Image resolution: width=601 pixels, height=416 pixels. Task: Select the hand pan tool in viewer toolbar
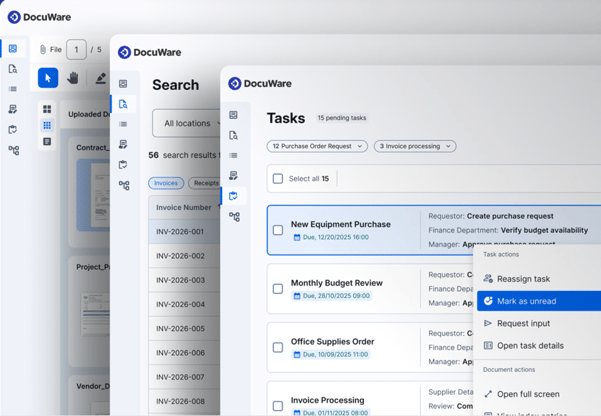pyautogui.click(x=73, y=78)
